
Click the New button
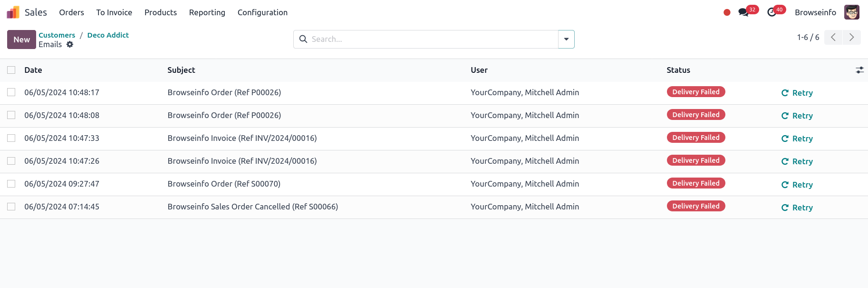point(21,40)
